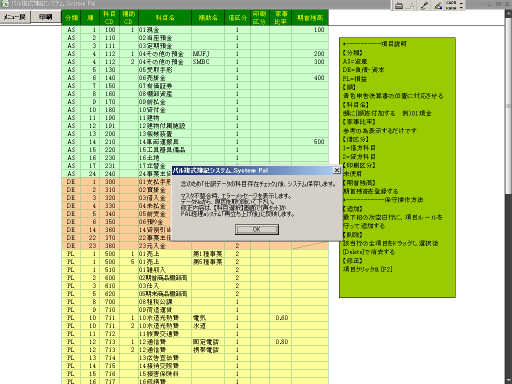512x384 pixels.
Task: Select the 11建物 account cell
Action: click(165, 118)
